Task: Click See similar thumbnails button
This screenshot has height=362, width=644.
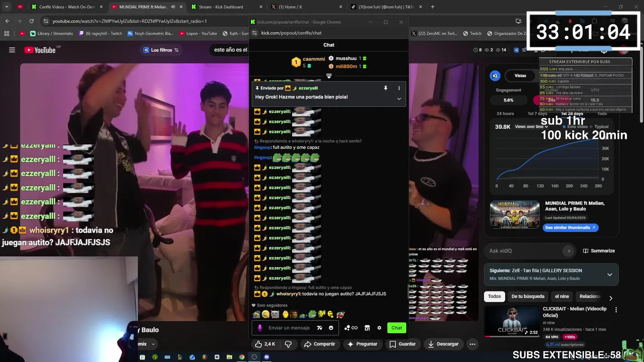Action: click(570, 227)
